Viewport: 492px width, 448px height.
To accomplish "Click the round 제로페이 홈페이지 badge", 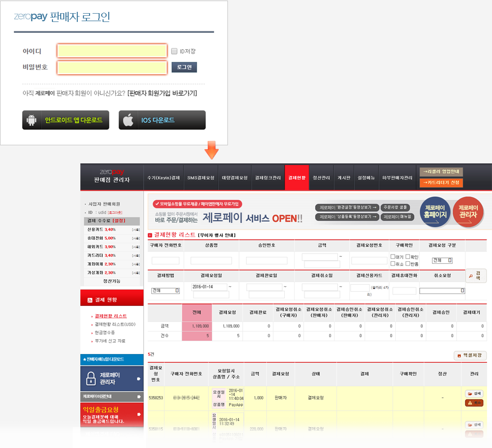I will [x=435, y=211].
